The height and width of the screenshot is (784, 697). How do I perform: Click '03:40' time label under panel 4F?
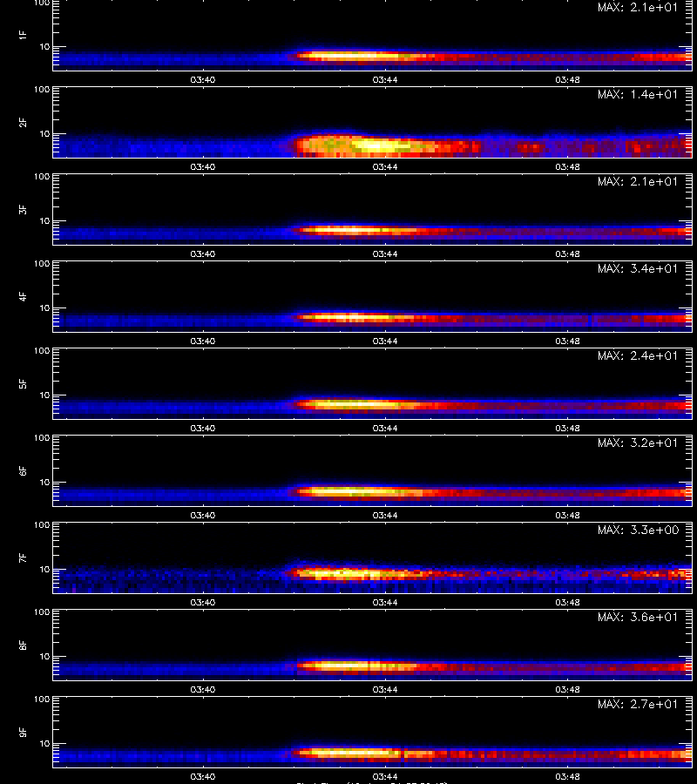click(202, 341)
